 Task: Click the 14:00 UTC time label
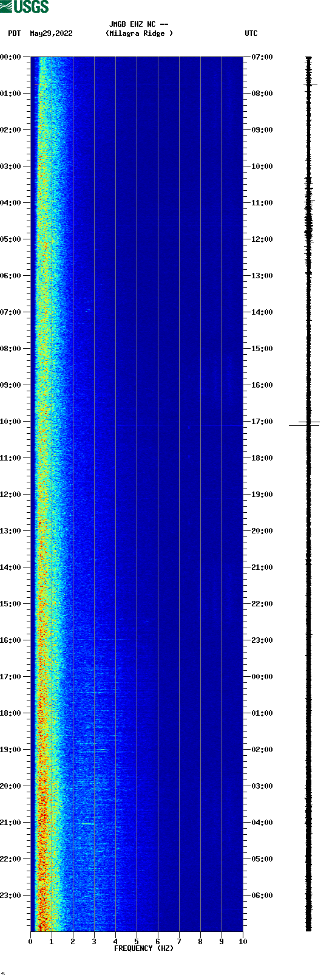click(262, 312)
